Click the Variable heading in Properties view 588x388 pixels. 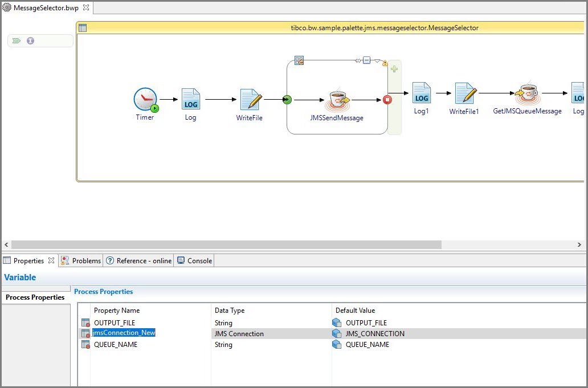pos(20,277)
